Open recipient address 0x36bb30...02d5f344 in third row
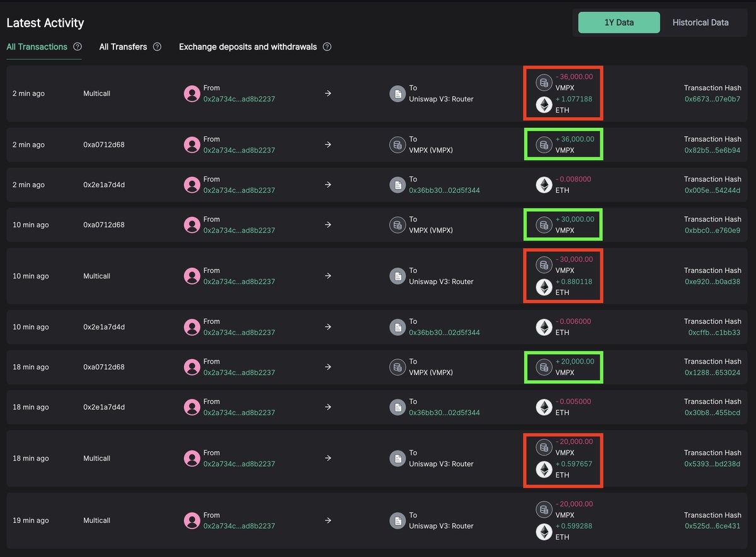This screenshot has height=557, width=756. tap(444, 190)
